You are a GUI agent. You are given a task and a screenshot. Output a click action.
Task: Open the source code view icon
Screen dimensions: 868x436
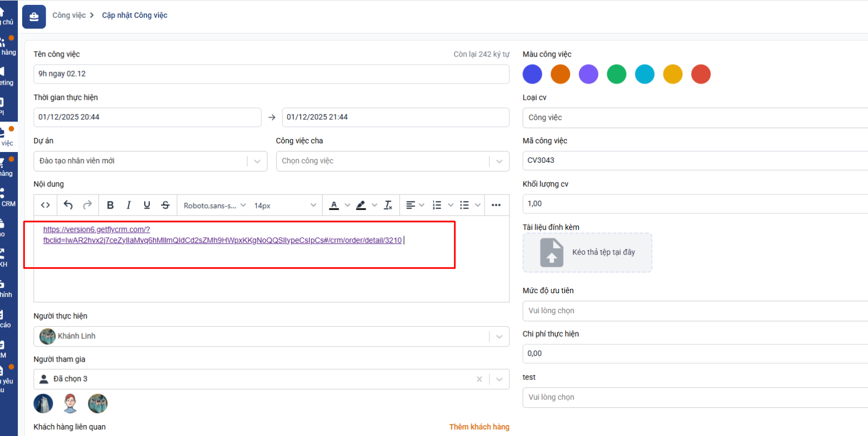pos(46,205)
